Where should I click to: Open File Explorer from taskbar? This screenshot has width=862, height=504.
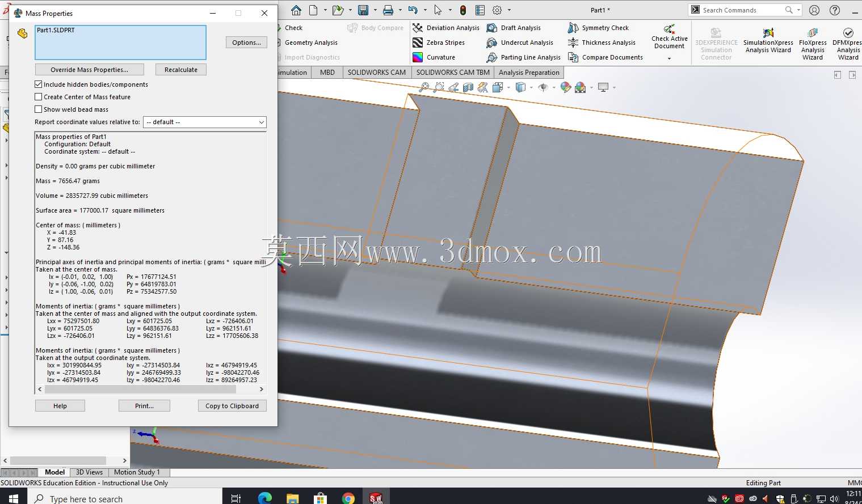point(293,498)
